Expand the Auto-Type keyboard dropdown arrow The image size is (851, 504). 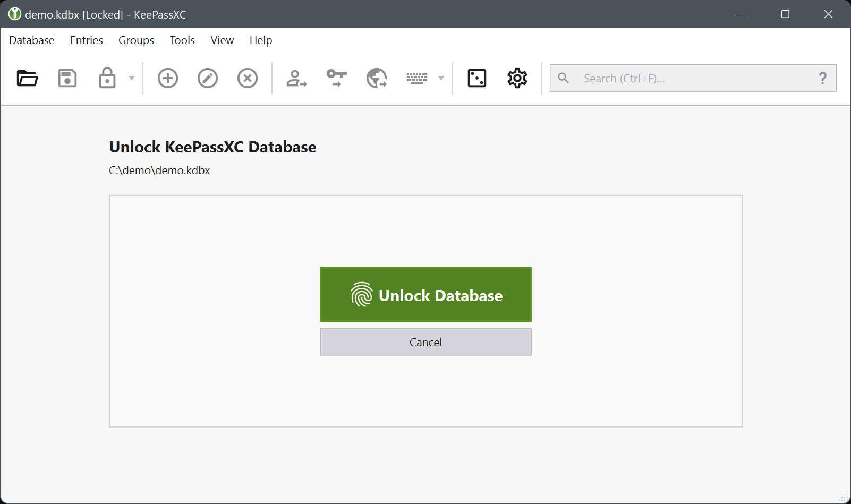(x=441, y=78)
